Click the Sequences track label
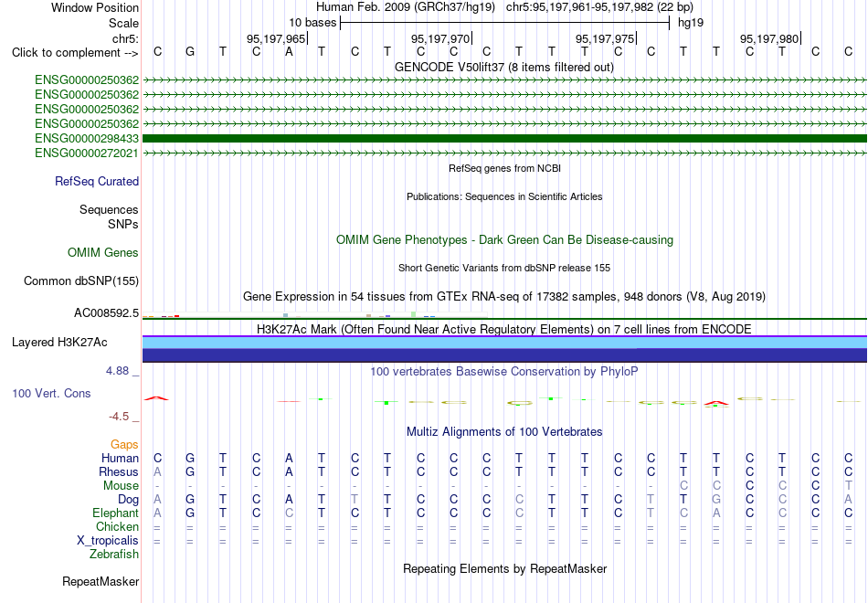Viewport: 868px width, 603px height. point(109,209)
